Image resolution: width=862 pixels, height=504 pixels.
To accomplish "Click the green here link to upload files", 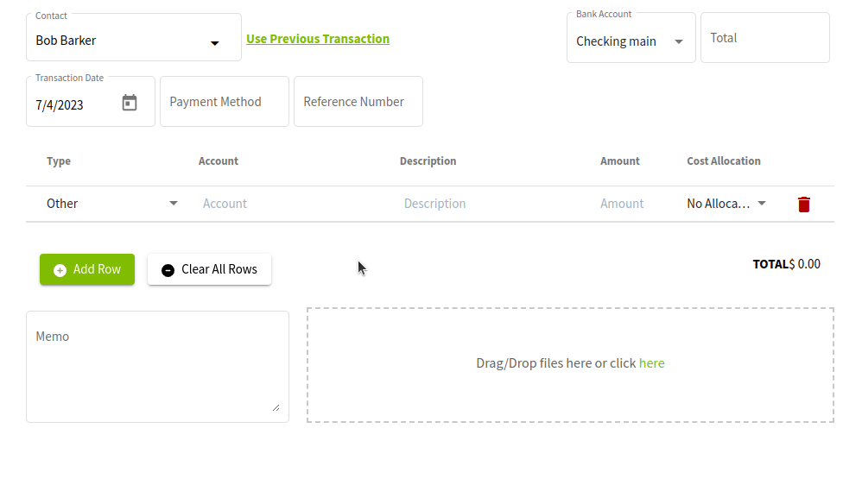I will click(x=652, y=363).
